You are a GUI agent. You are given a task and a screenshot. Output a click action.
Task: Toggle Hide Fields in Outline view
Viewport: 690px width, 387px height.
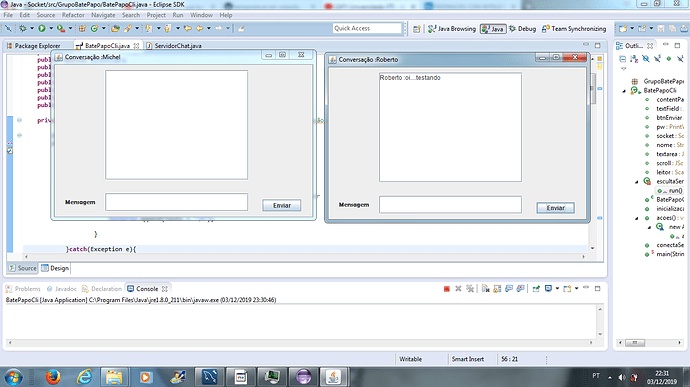point(646,59)
